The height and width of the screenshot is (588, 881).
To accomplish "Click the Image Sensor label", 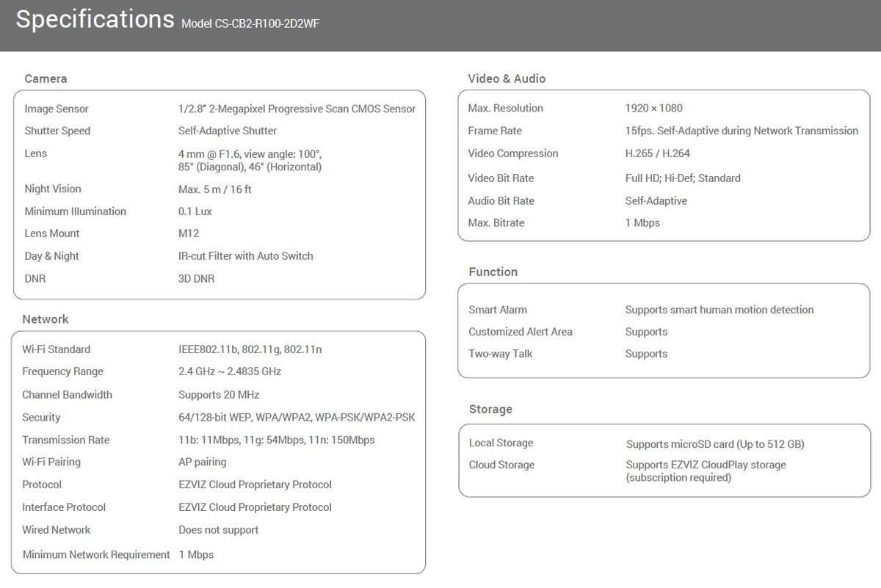I will click(57, 109).
